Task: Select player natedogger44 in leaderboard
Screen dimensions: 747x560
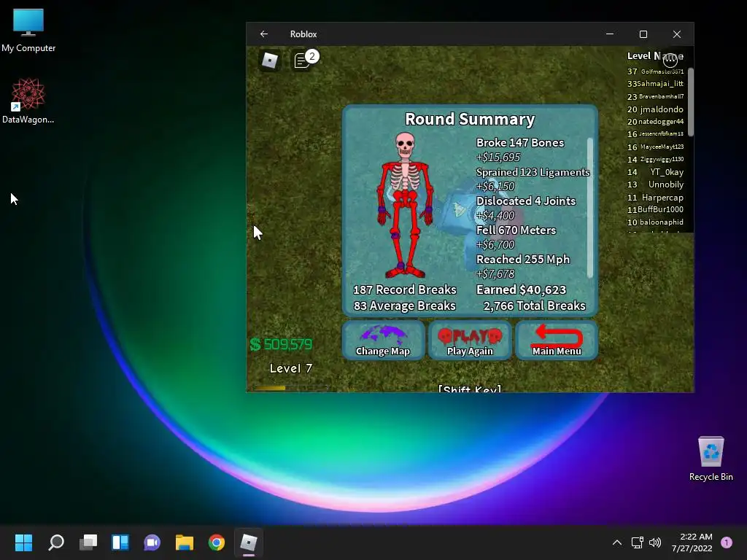Action: (x=656, y=122)
